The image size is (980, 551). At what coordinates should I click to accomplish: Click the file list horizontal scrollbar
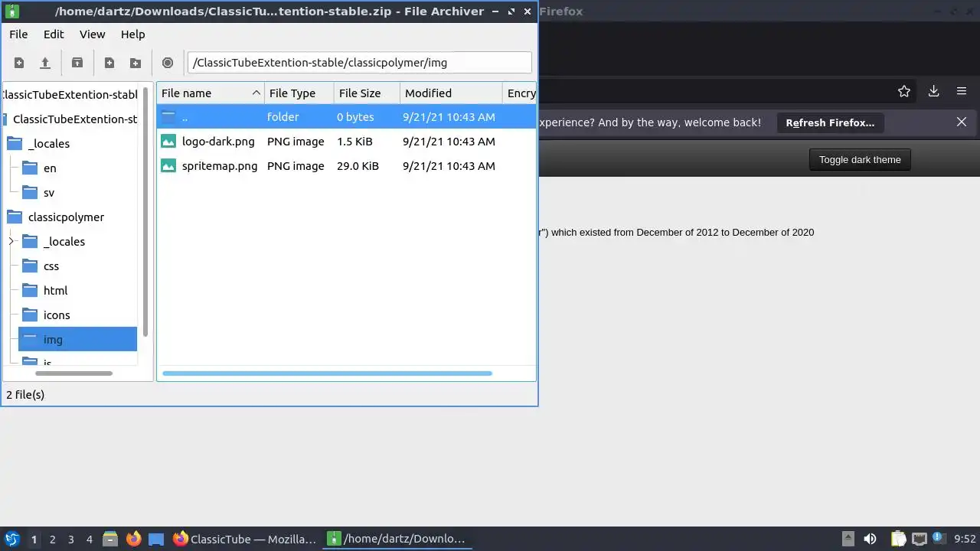coord(327,373)
